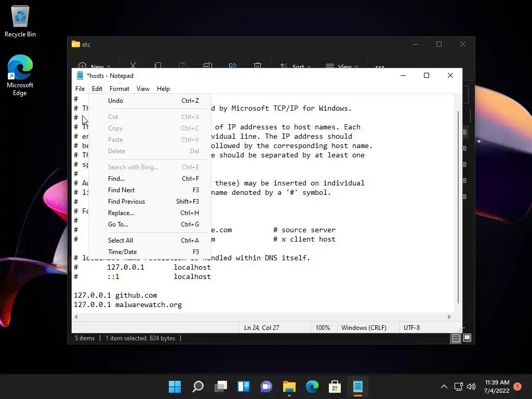Open the Notepad Help menu
This screenshot has height=399, width=532.
(x=163, y=88)
